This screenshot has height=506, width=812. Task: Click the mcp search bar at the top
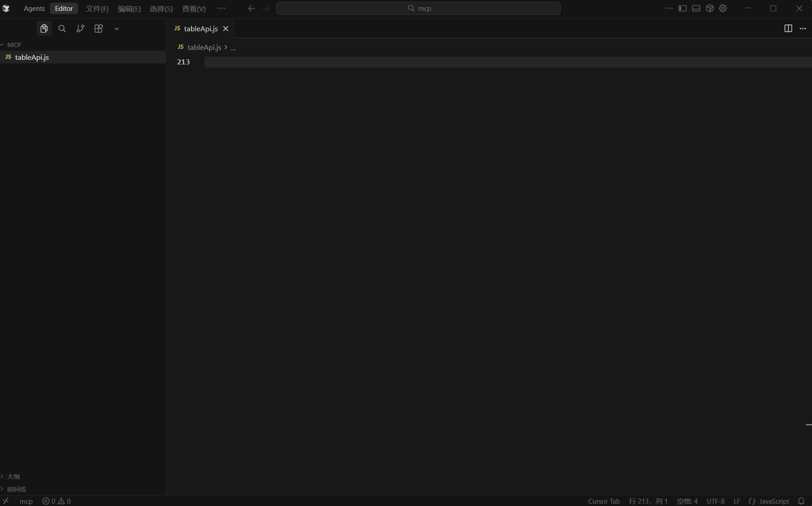click(x=418, y=8)
